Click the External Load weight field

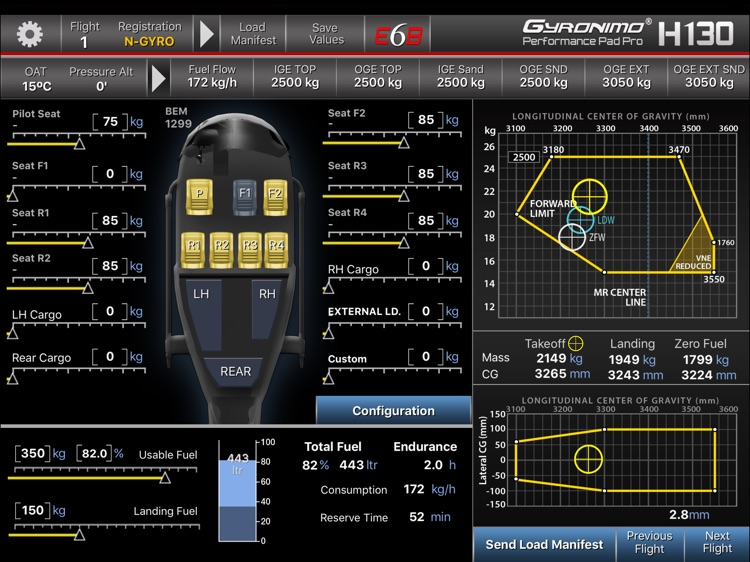pyautogui.click(x=426, y=311)
